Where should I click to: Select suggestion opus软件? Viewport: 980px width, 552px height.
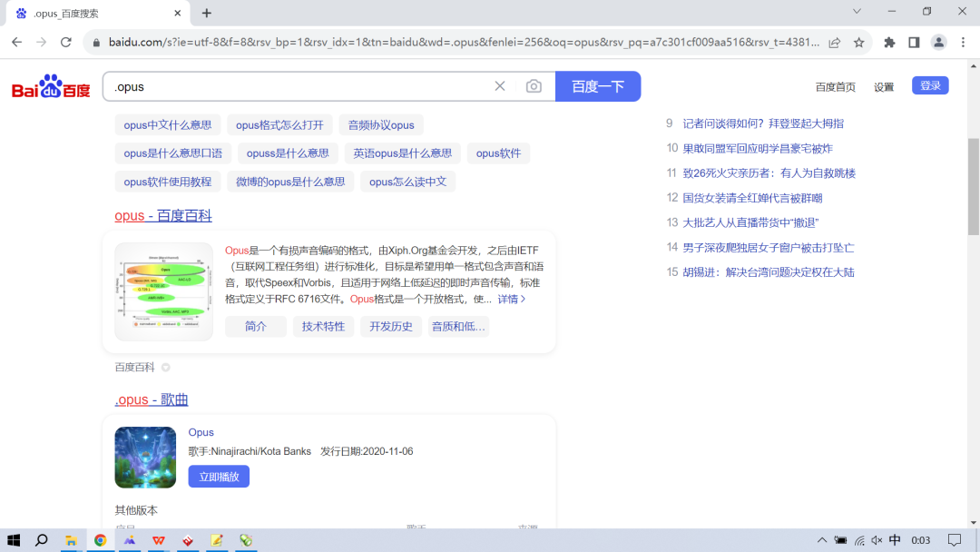coord(498,153)
